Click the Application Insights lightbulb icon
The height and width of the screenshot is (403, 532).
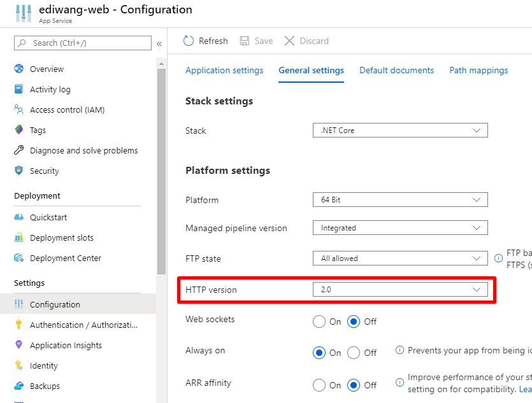(19, 345)
